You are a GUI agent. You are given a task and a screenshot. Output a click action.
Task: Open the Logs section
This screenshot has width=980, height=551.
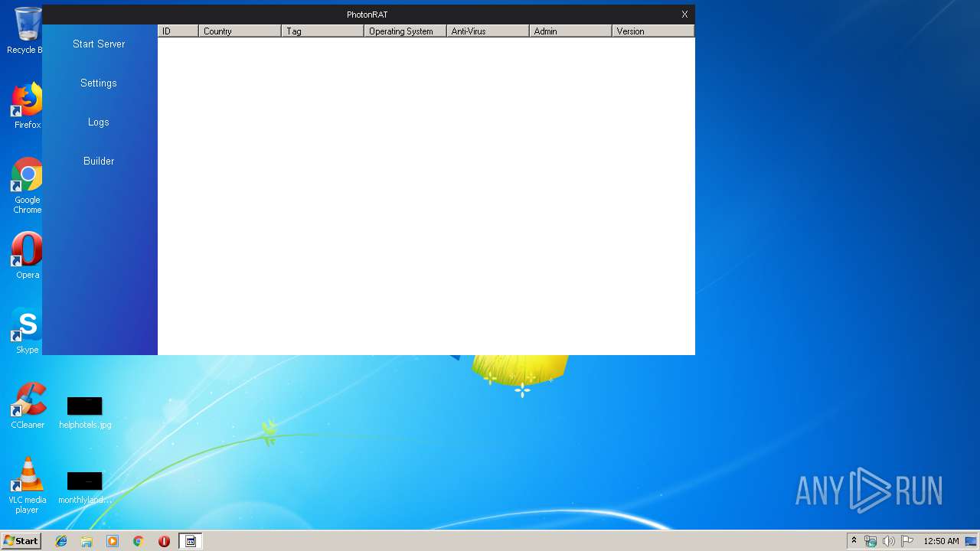tap(99, 122)
